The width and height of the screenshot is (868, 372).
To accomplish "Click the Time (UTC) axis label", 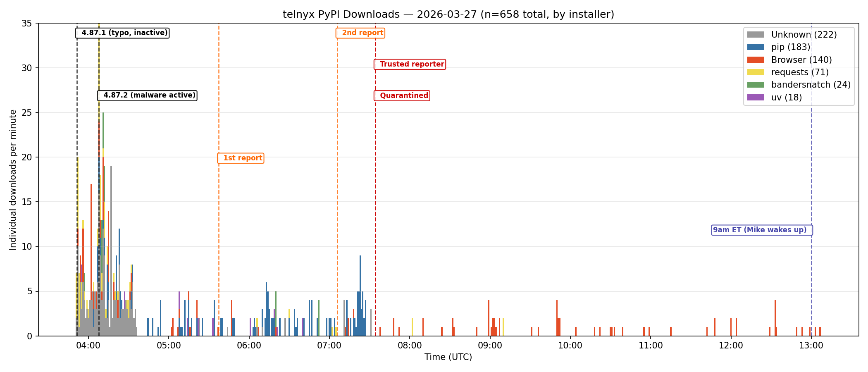I will click(x=448, y=357).
